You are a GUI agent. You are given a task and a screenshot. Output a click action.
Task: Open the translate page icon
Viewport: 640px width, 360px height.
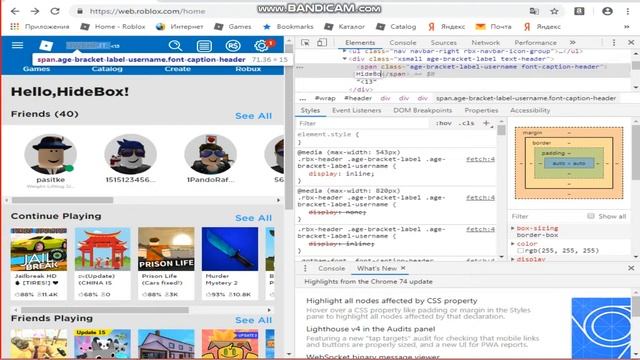(534, 11)
